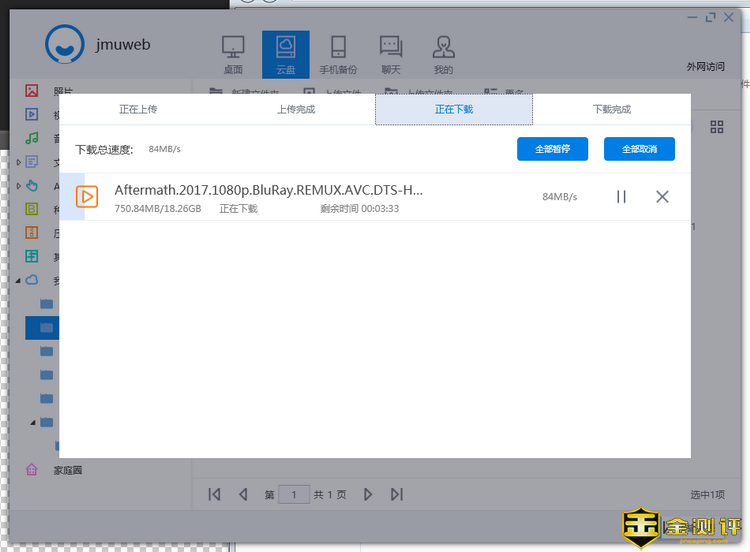
Task: Click the jmuweb avatar logo
Action: 65,42
